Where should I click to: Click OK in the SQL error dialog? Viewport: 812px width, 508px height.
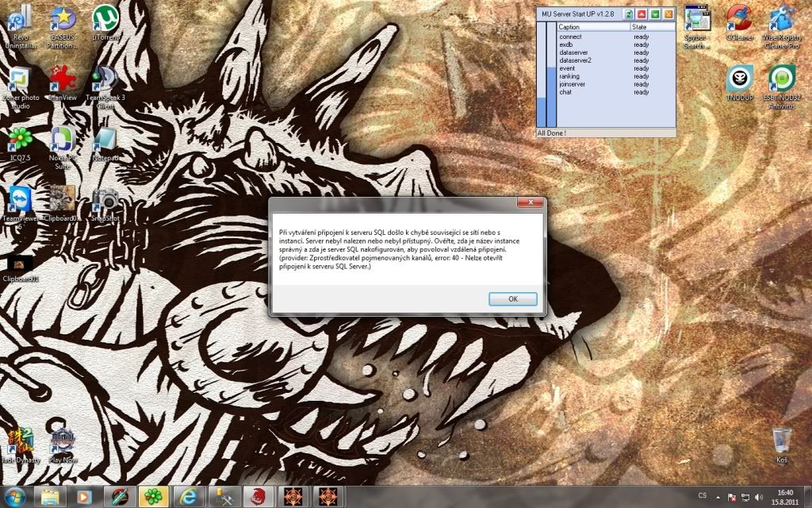tap(512, 299)
